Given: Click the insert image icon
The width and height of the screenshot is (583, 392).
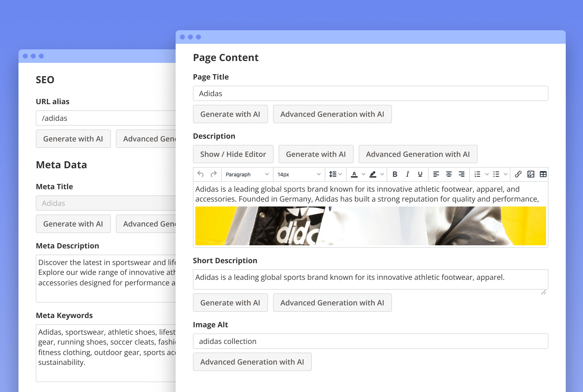Looking at the screenshot, I should coord(531,174).
